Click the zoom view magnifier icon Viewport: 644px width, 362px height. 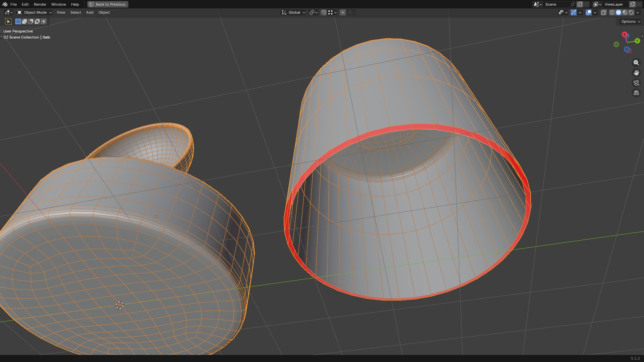636,63
